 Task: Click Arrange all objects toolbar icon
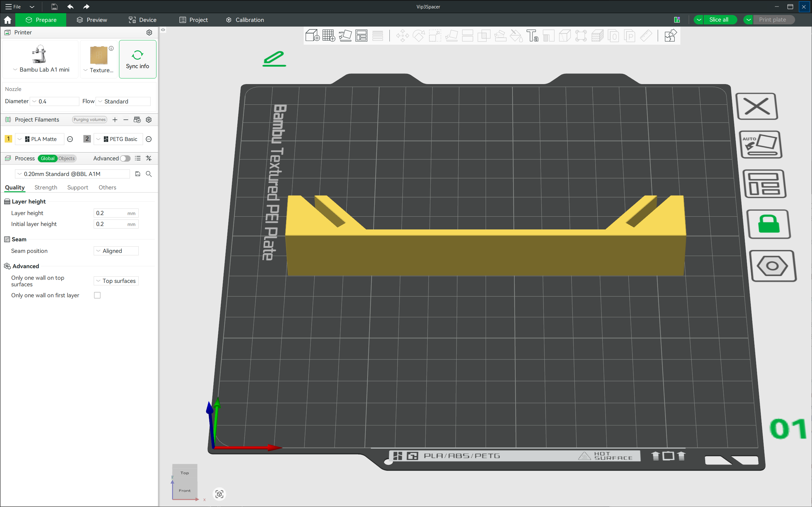pos(361,36)
